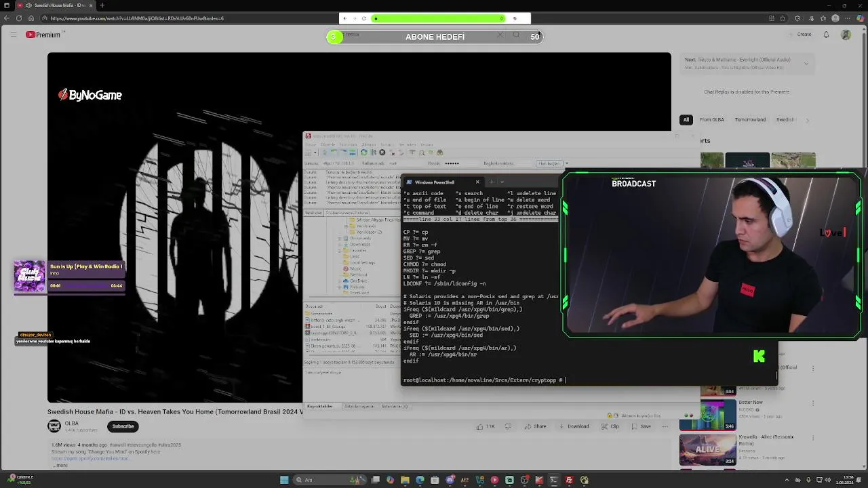Viewport: 868px width, 488px height.
Task: Open FileZilla from the taskbar
Action: click(569, 480)
